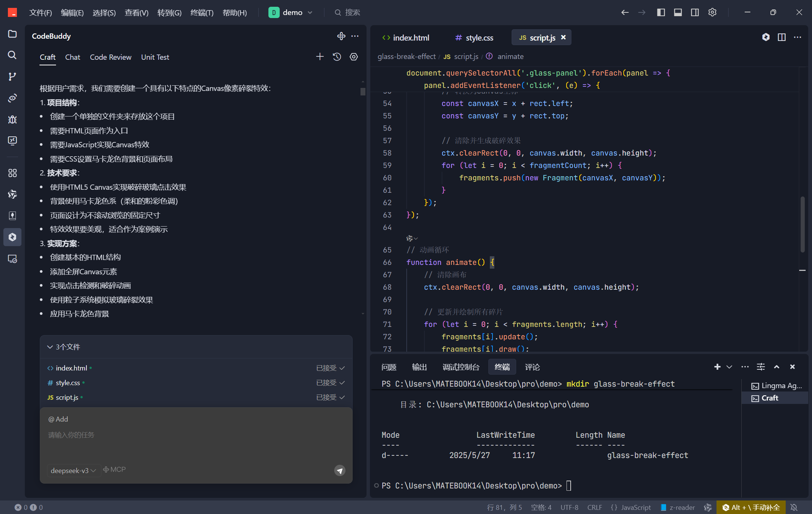Toggle the bottom panel layout button
Image resolution: width=812 pixels, height=514 pixels.
[678, 12]
